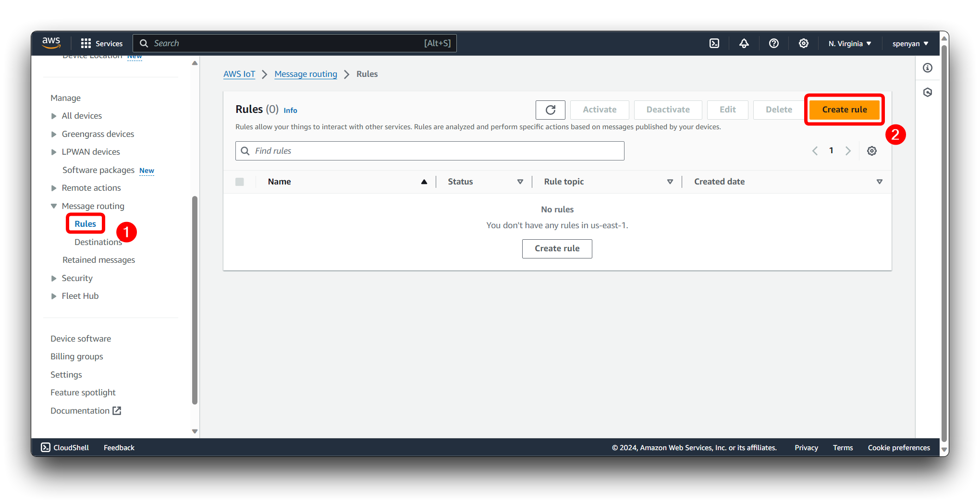The width and height of the screenshot is (980, 503).
Task: Open the Terms footer link
Action: 843,448
